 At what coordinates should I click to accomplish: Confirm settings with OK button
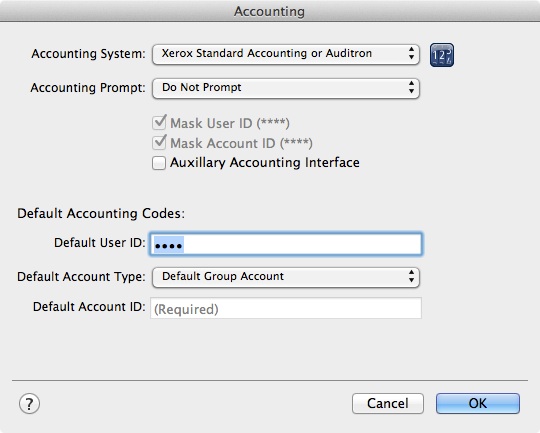click(478, 403)
